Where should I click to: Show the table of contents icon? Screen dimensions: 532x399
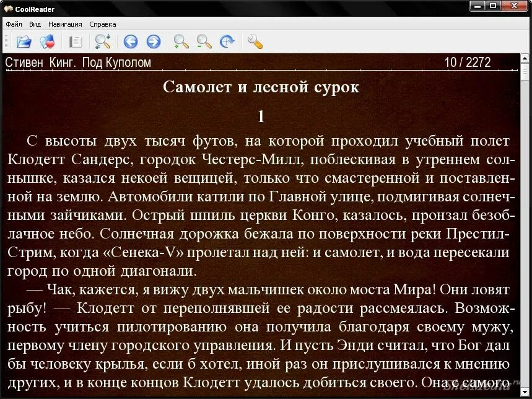[76, 42]
